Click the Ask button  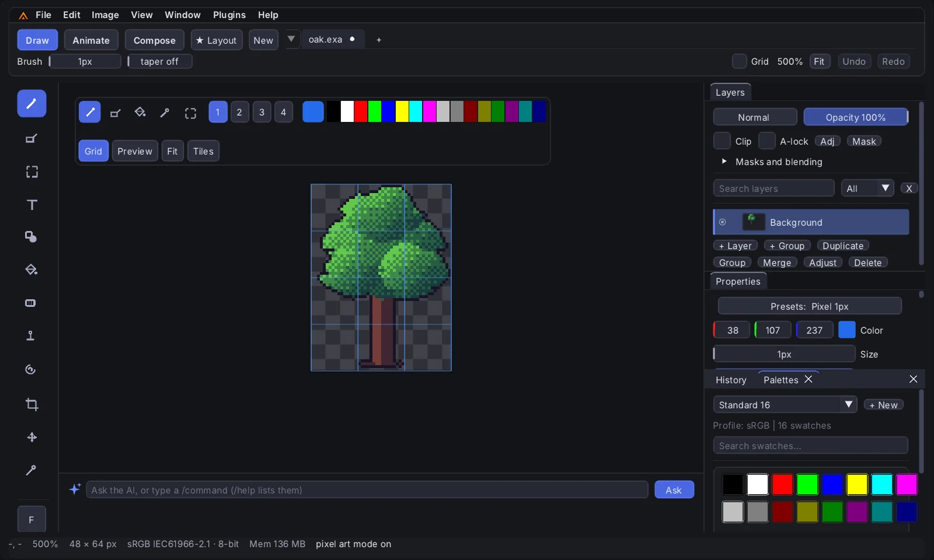[x=674, y=490]
